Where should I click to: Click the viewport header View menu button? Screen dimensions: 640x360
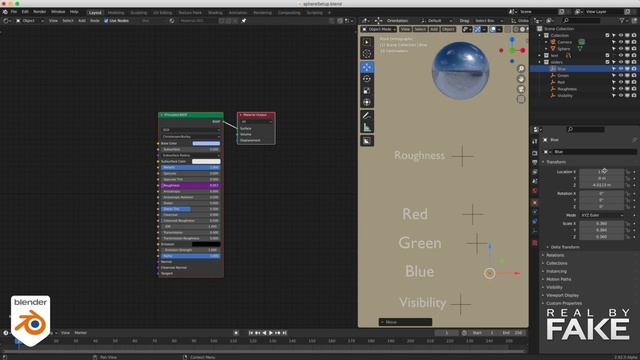click(x=405, y=29)
